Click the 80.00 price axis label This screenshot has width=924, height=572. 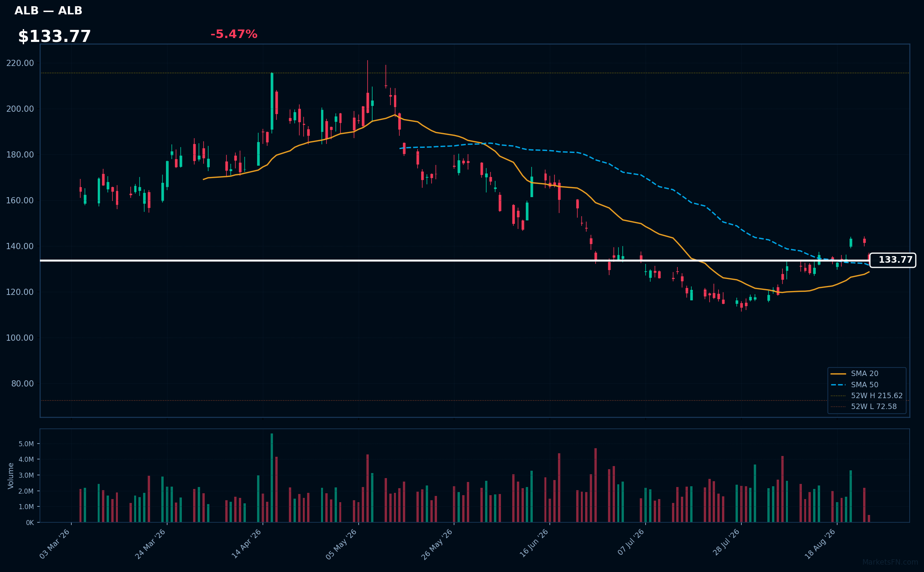pos(22,383)
